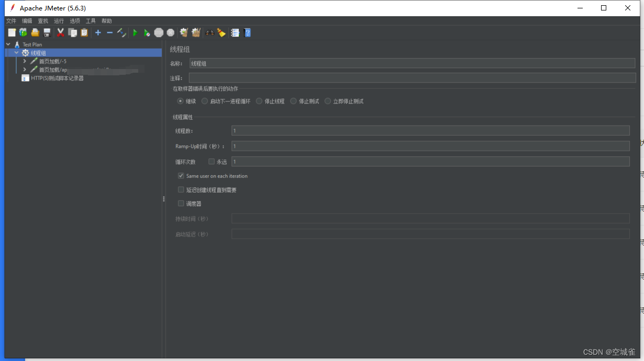Open the 查找 menu
The image size is (644, 361).
pos(43,21)
